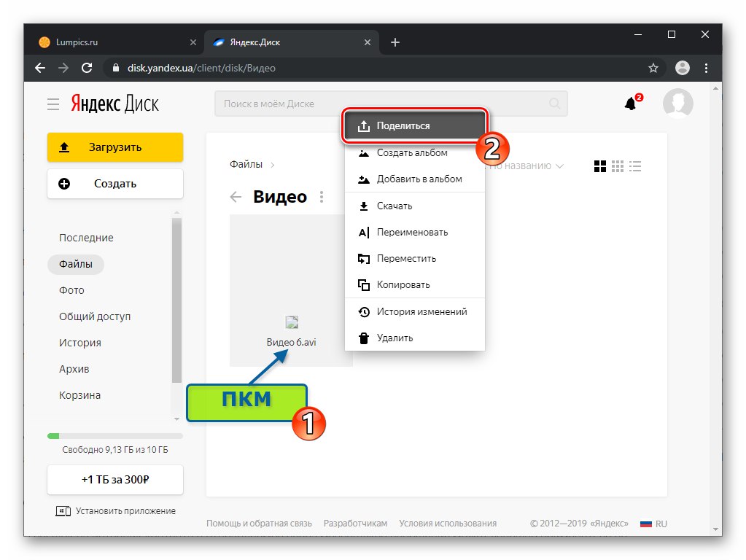
Task: Open the user avatar in Disk header
Action: (677, 104)
